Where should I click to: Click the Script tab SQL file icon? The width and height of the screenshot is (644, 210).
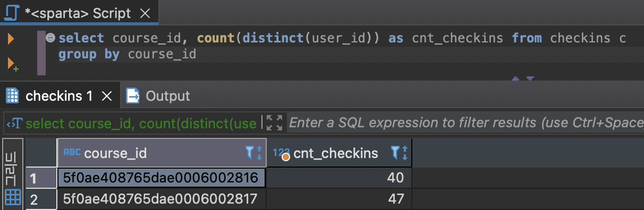(x=11, y=13)
